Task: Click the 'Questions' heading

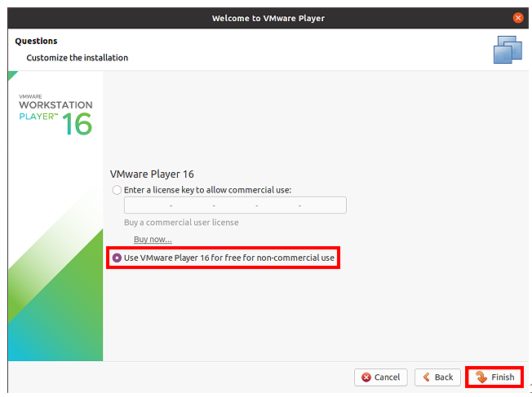Action: point(36,41)
